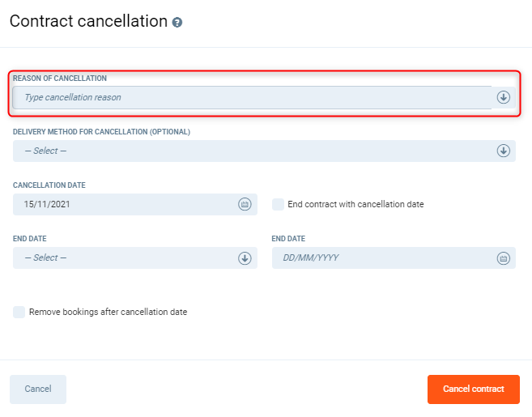532x417 pixels.
Task: Click the 'Remove bookings after cancellation date' label text
Action: [108, 312]
